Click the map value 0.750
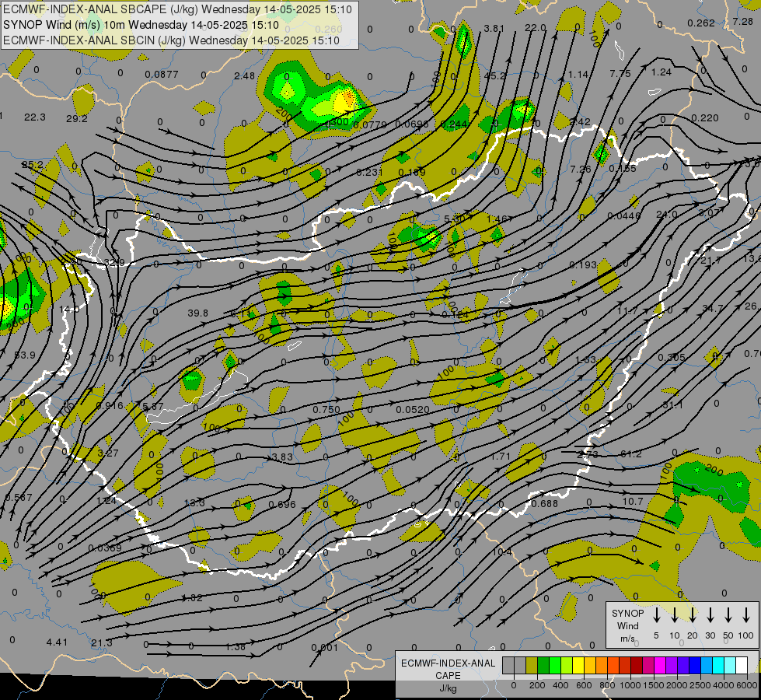 [x=326, y=410]
